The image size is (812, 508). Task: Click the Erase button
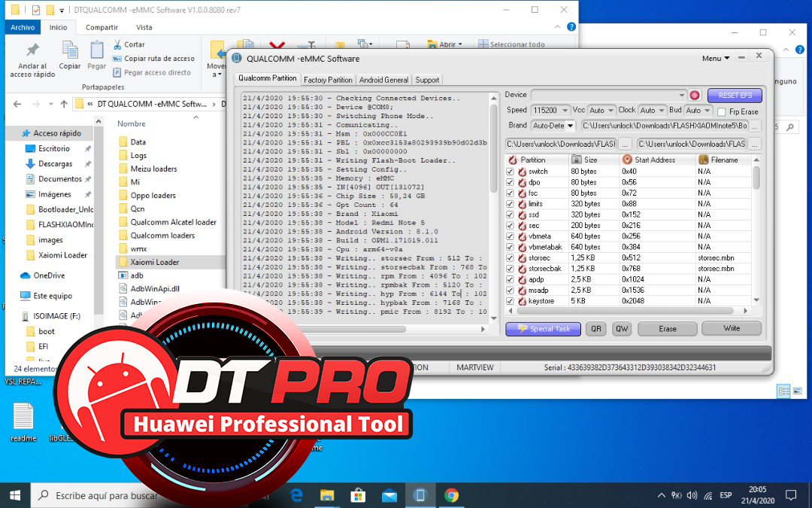tap(667, 329)
